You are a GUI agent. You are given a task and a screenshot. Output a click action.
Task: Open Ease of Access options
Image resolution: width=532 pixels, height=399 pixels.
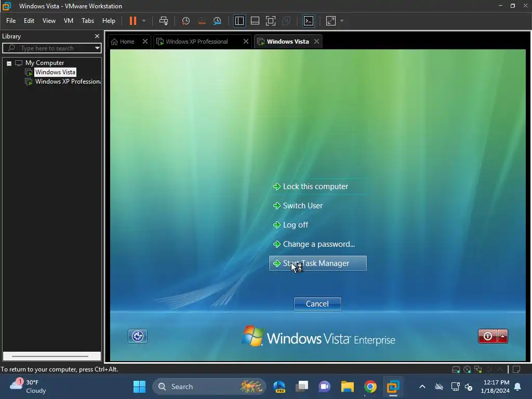tap(137, 336)
